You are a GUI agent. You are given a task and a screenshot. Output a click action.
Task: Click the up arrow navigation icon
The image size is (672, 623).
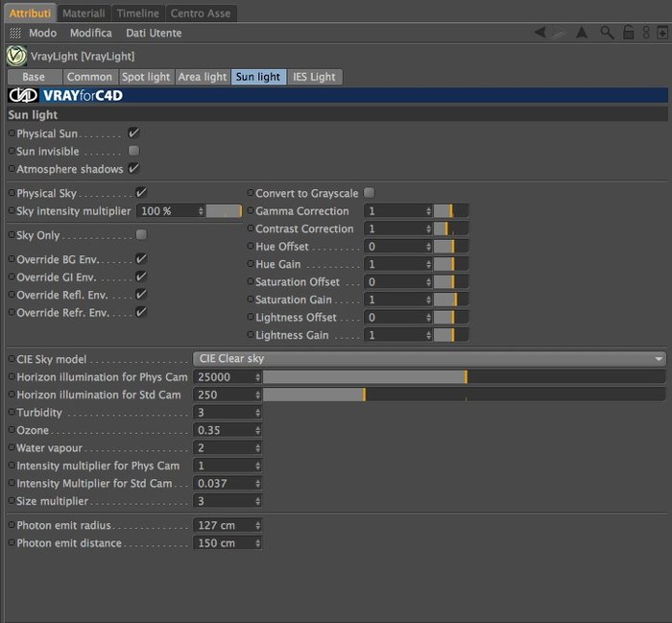(x=582, y=32)
